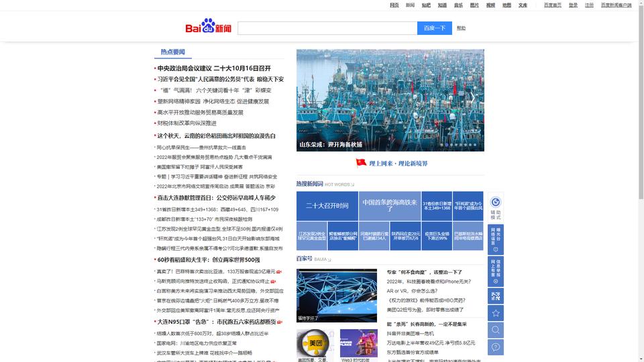Open the 美团 puzzle thumbnail
Screen dimensions: 644x362
315,343
